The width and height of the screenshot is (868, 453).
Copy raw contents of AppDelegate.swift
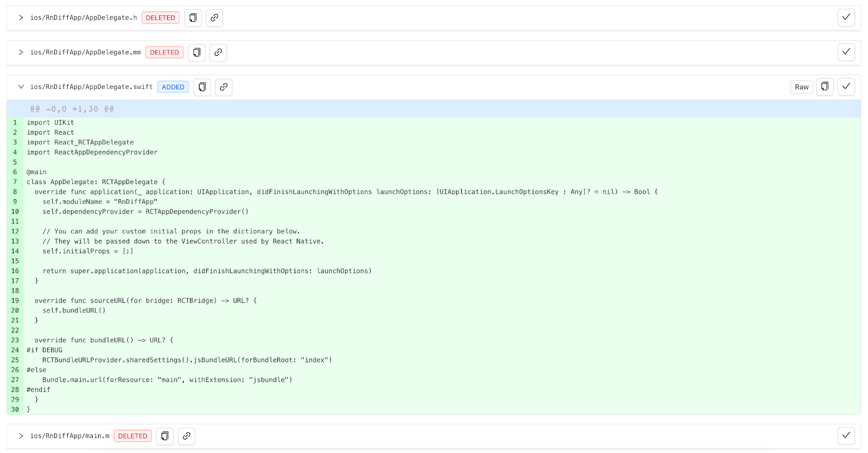coord(825,87)
